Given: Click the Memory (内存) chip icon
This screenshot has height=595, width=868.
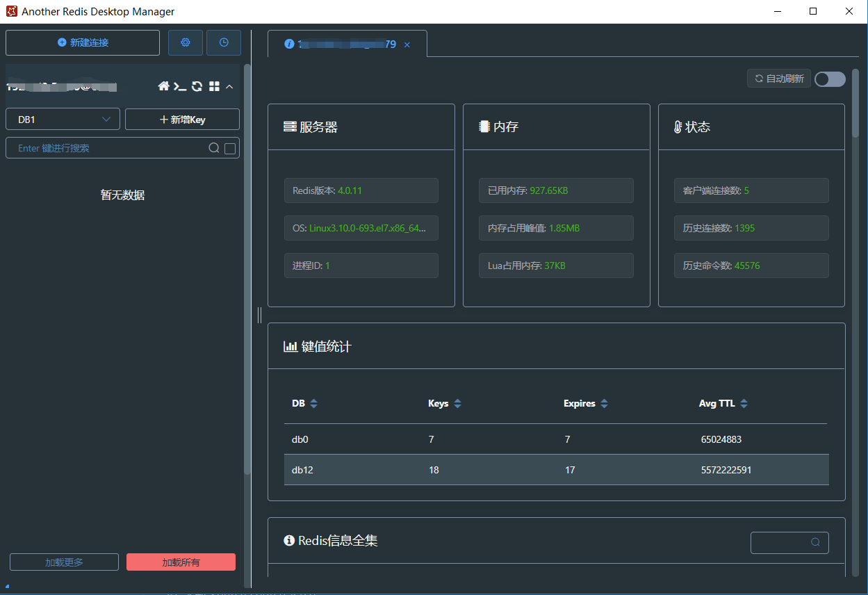Looking at the screenshot, I should click(484, 127).
